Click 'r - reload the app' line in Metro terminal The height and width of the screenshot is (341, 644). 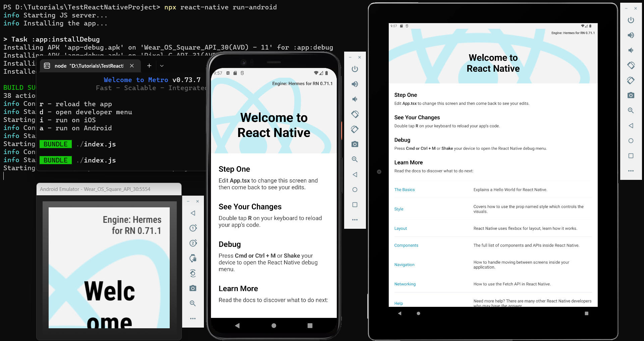(76, 104)
